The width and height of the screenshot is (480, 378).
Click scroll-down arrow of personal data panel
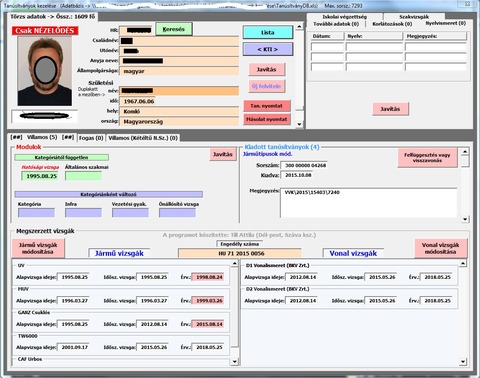pyautogui.click(x=299, y=124)
